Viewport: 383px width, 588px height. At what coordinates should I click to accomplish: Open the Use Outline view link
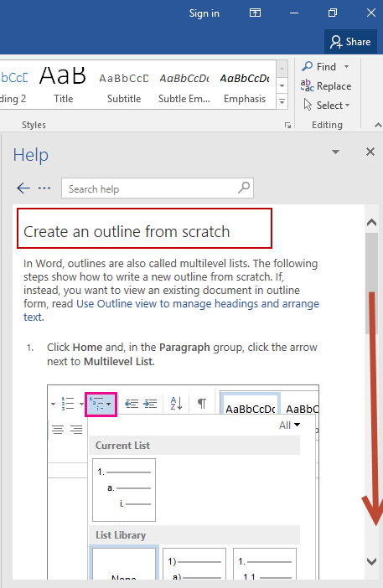pyautogui.click(x=172, y=310)
